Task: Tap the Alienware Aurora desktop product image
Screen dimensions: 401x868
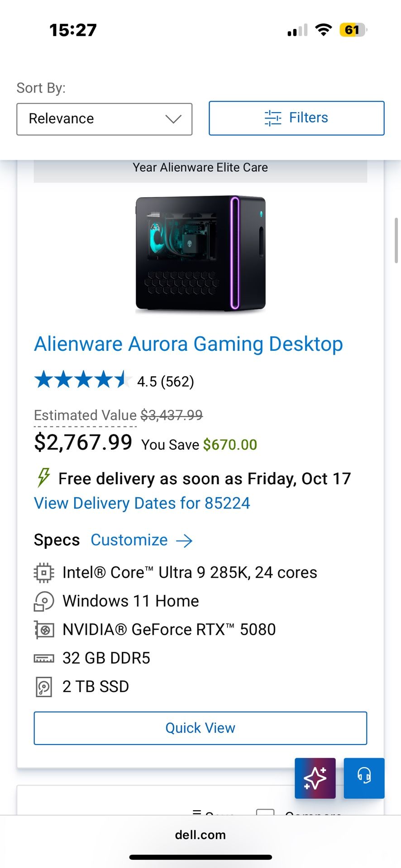Action: [x=200, y=253]
